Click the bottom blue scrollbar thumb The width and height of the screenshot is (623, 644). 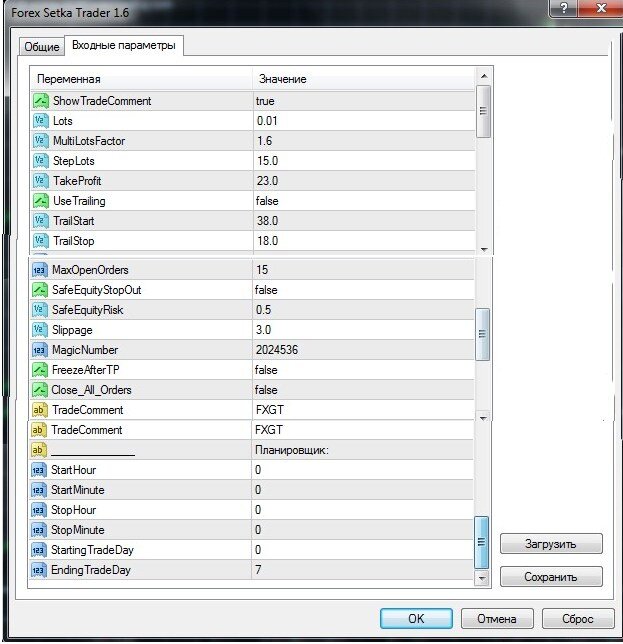(x=482, y=542)
